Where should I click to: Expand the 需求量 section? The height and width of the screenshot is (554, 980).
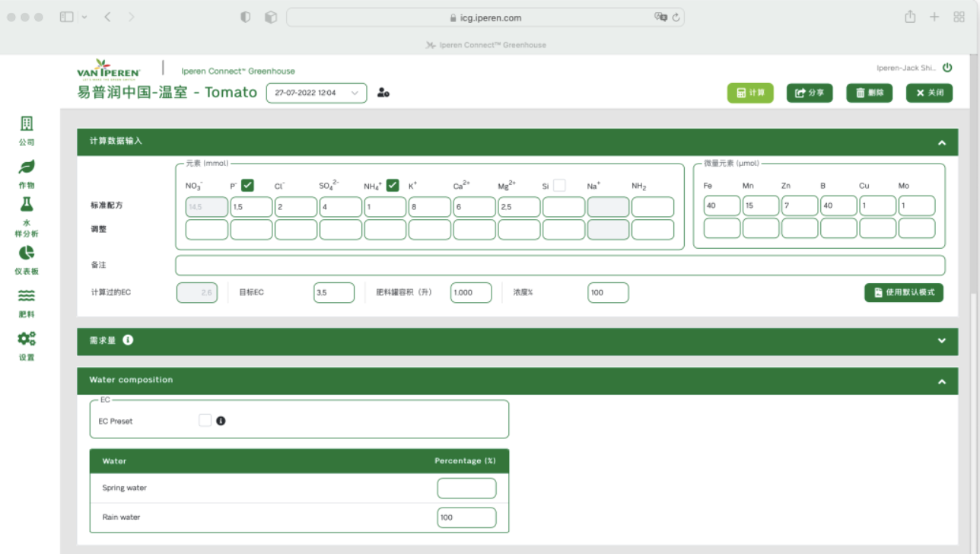pyautogui.click(x=941, y=341)
